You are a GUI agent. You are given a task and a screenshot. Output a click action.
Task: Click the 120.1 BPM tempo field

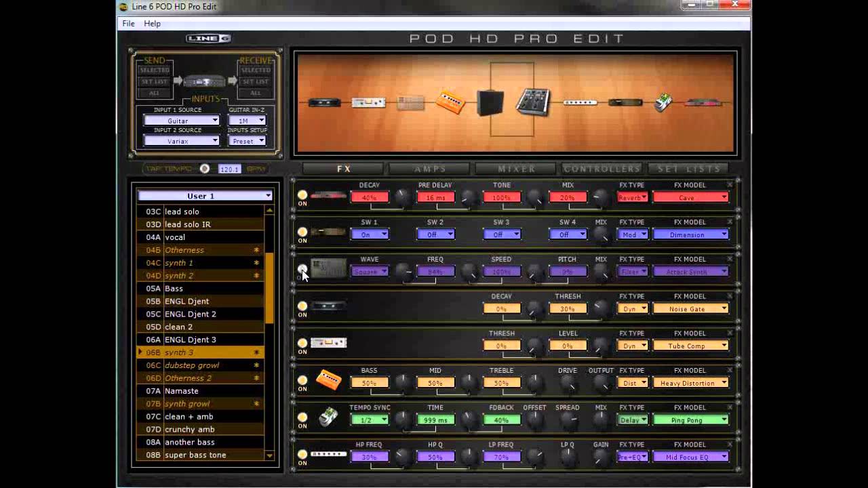coord(229,169)
